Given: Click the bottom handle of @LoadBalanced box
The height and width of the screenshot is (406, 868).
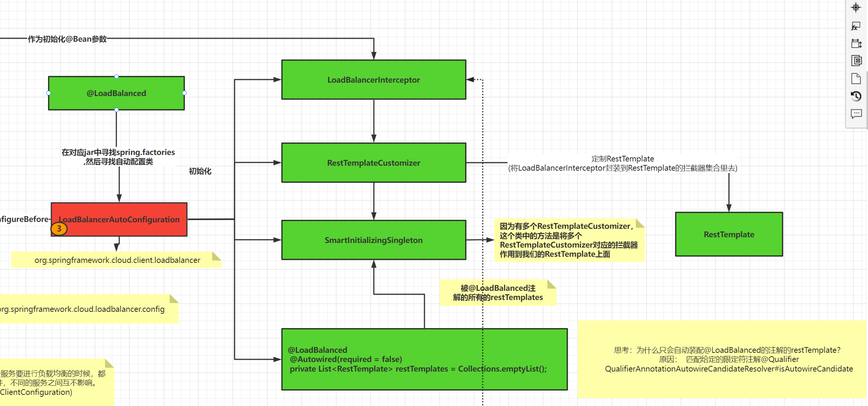Looking at the screenshot, I should [x=116, y=110].
